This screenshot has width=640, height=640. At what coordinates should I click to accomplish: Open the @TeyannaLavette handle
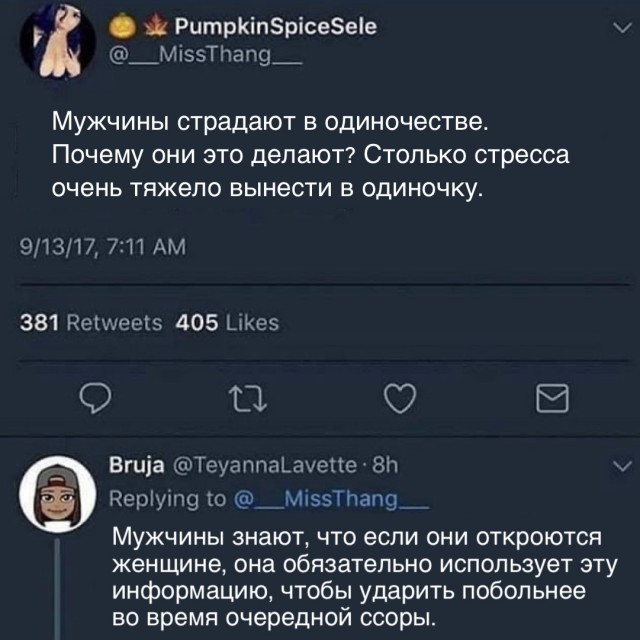254,464
